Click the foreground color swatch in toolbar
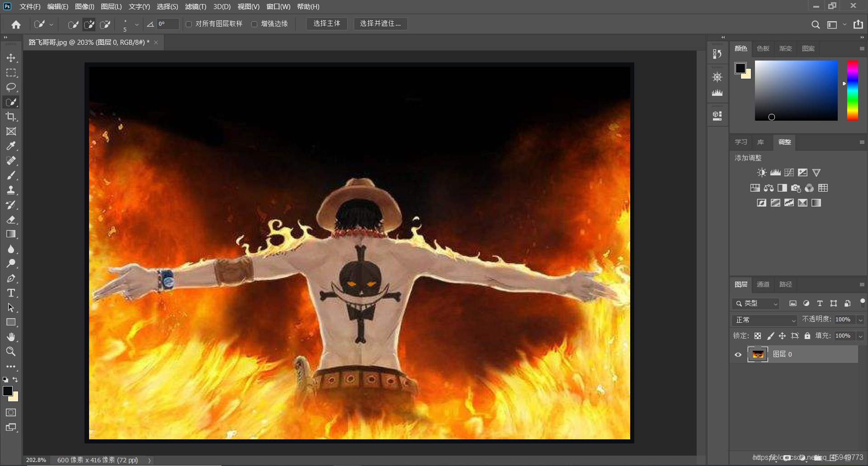 [x=8, y=391]
